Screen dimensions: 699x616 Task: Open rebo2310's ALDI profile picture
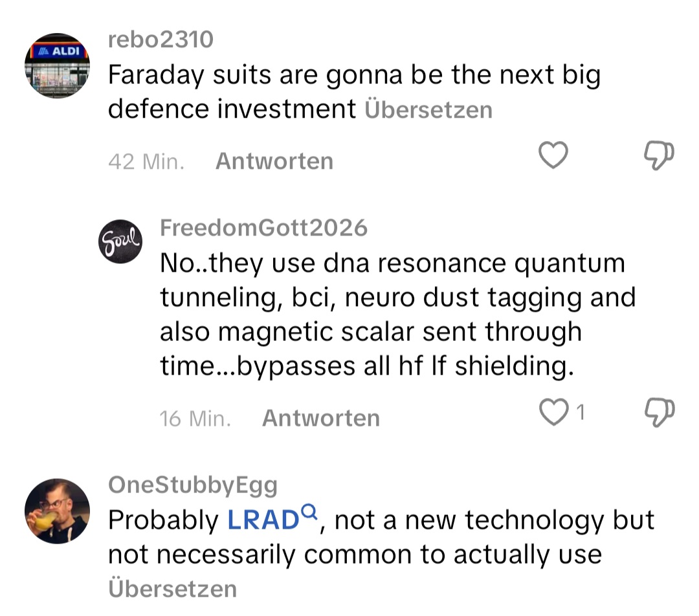(58, 65)
